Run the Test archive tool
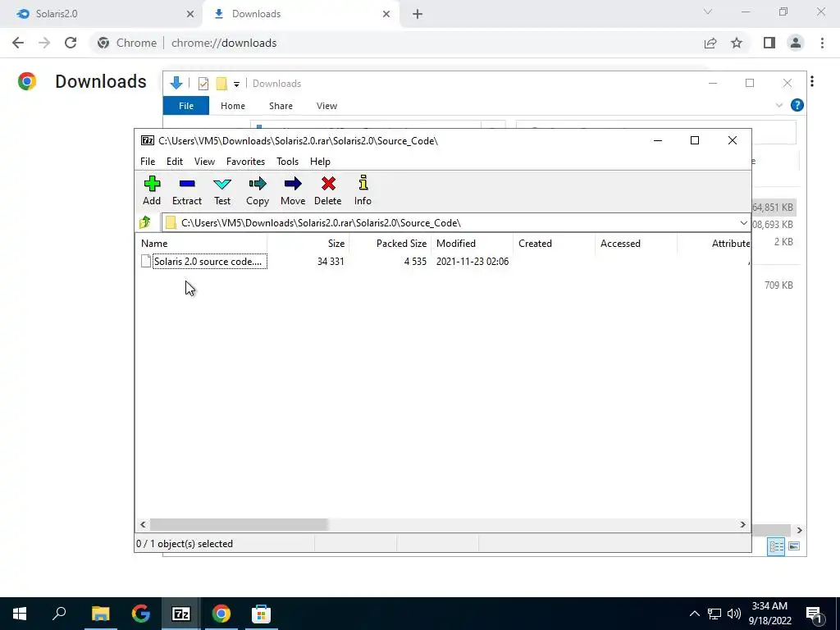Screen dimensions: 840x630 222,190
